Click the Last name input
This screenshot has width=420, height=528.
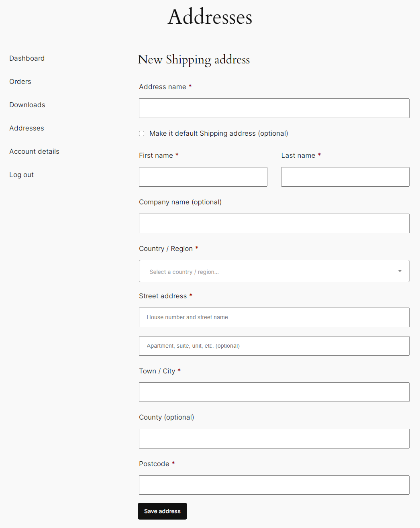pos(345,177)
